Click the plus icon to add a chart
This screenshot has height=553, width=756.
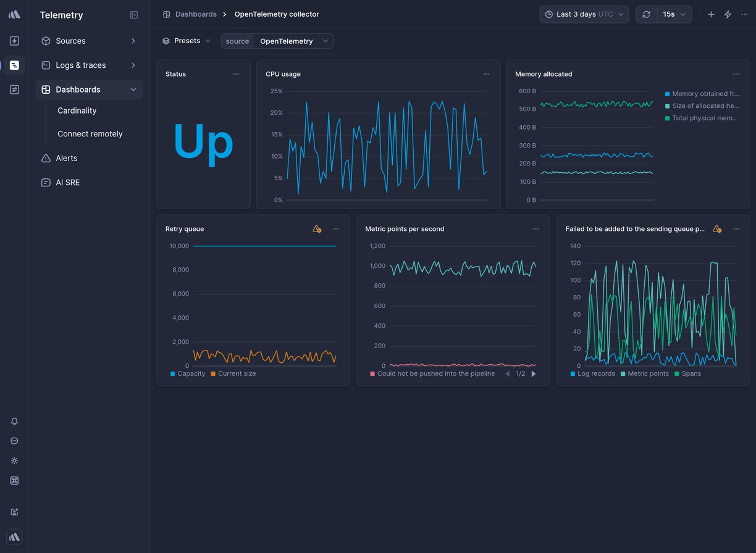click(x=711, y=14)
